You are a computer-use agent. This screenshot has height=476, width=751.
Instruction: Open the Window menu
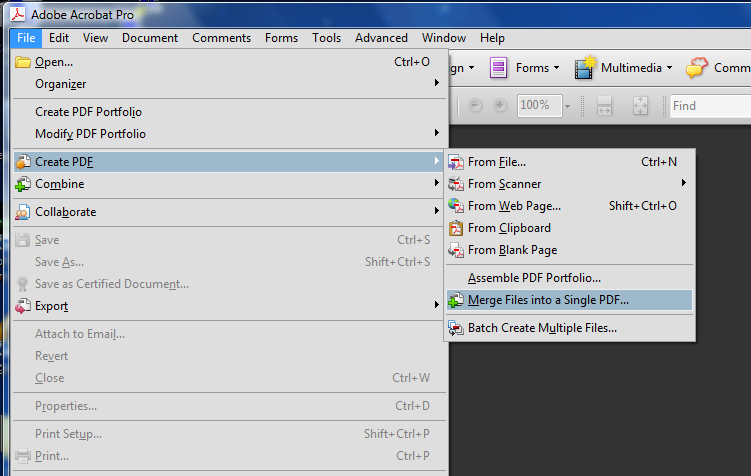[x=444, y=38]
